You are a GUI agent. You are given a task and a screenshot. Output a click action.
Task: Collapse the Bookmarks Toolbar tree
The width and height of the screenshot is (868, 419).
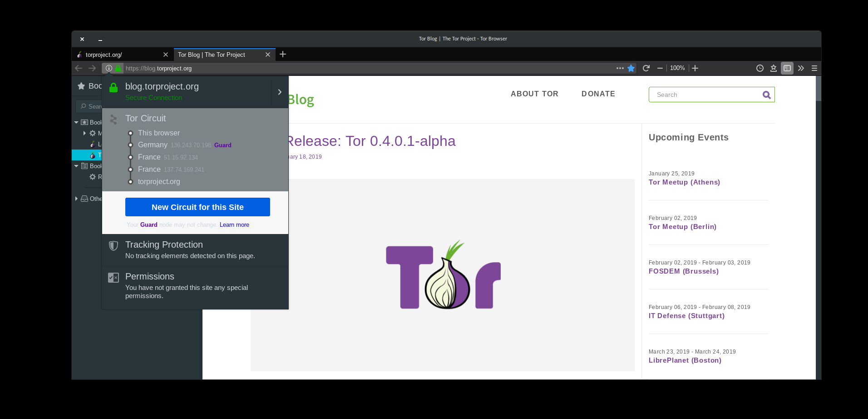[76, 166]
